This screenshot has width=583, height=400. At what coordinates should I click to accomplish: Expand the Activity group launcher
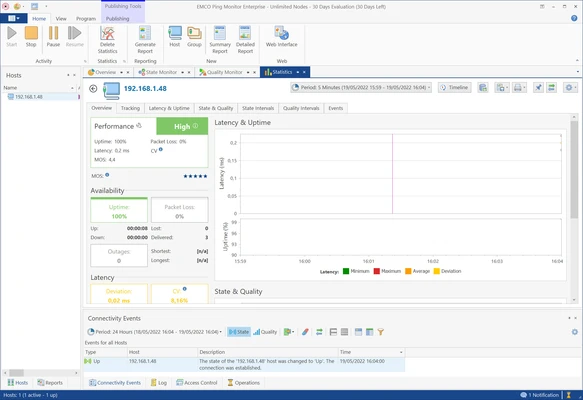click(85, 61)
